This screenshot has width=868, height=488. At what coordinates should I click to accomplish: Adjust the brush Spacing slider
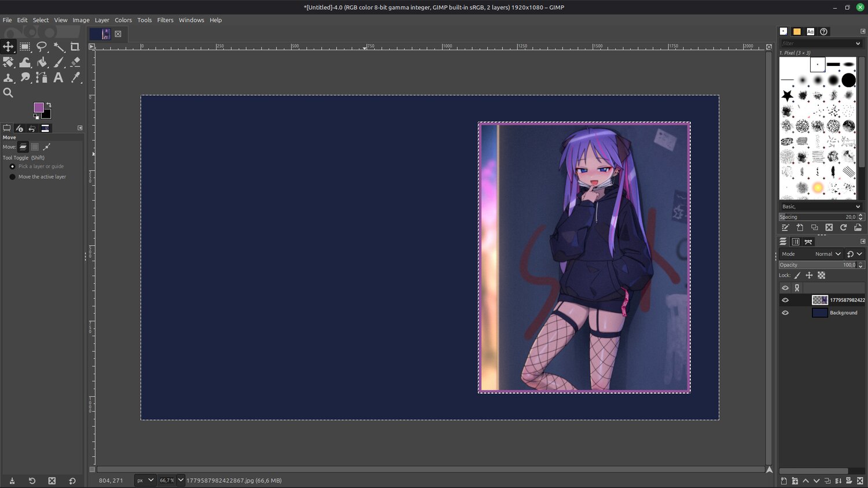818,217
